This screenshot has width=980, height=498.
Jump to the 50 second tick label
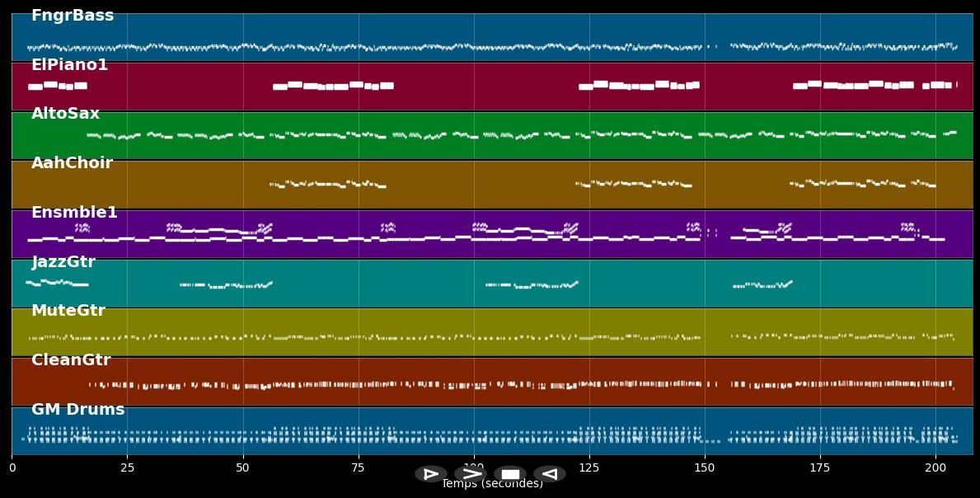pos(242,468)
